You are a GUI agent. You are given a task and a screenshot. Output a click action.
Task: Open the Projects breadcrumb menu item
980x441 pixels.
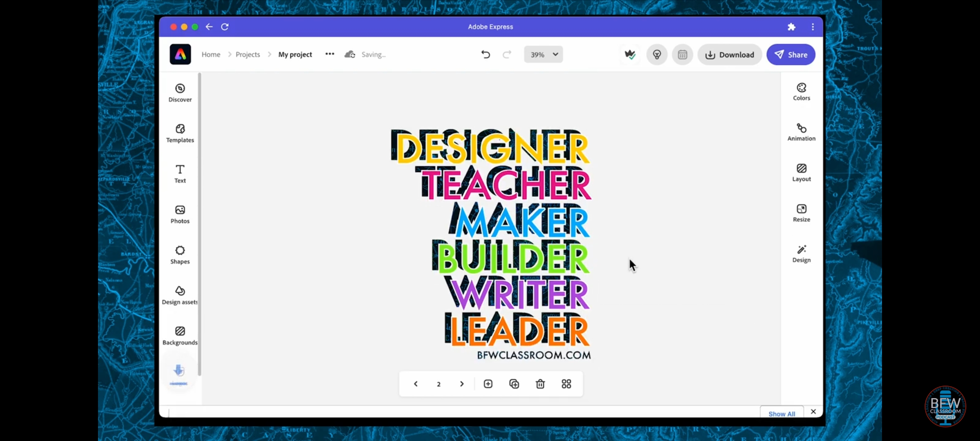(247, 54)
